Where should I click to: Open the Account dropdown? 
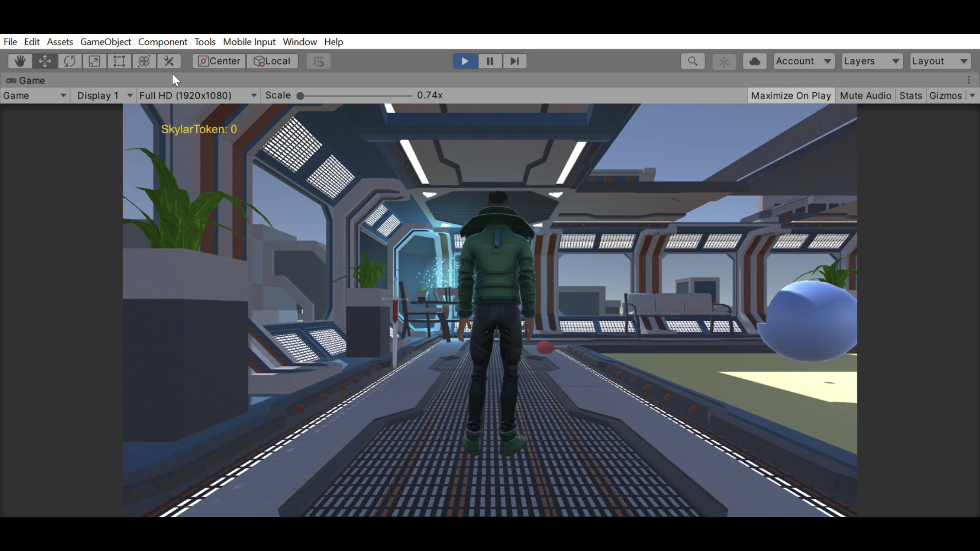click(x=803, y=61)
